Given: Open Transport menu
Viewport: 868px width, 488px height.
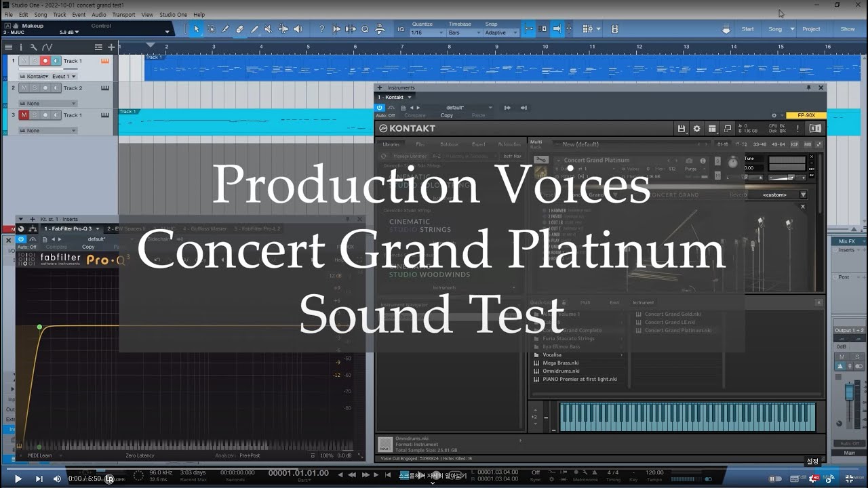Looking at the screenshot, I should pos(123,14).
